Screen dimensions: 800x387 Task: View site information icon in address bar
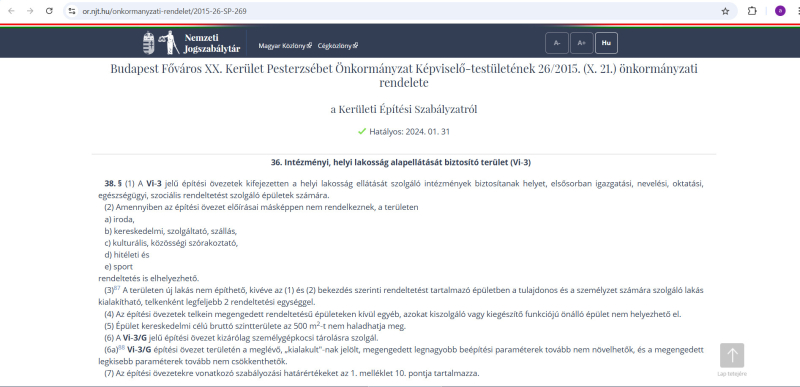click(72, 11)
